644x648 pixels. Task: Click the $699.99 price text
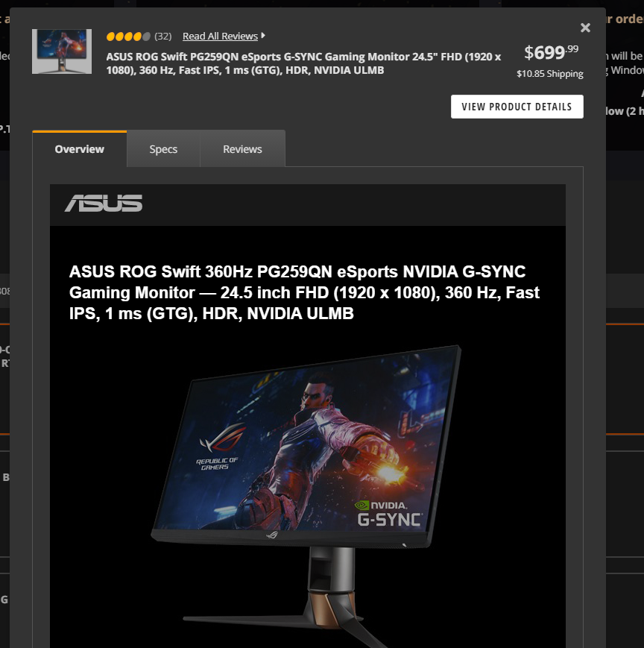[x=551, y=52]
